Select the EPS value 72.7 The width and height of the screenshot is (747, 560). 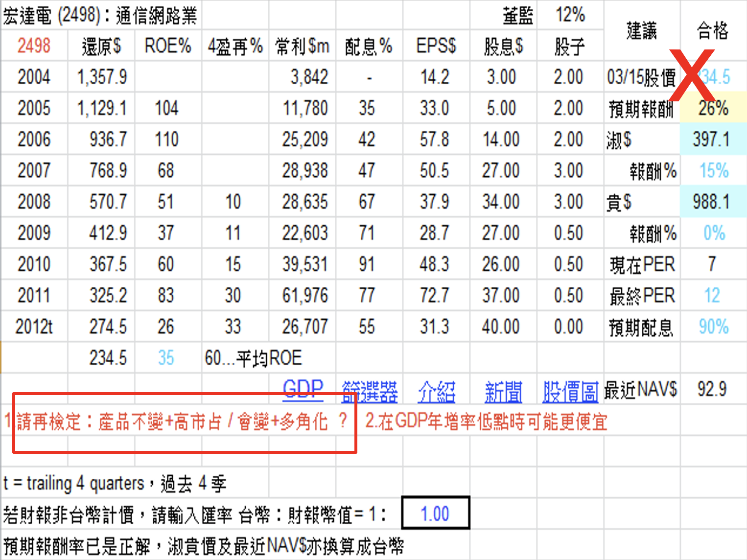pyautogui.click(x=435, y=296)
